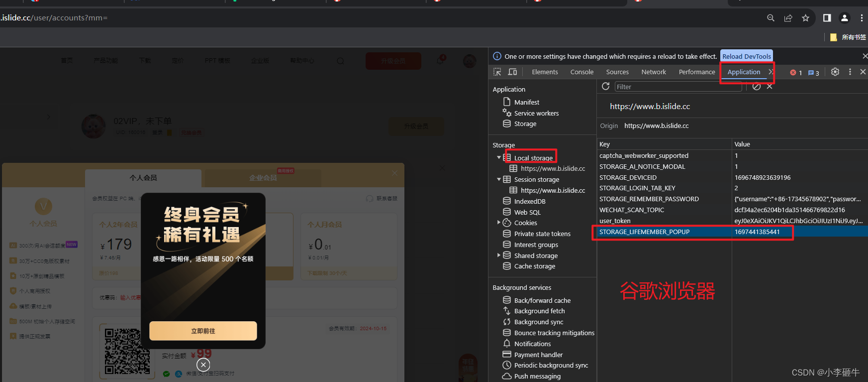Select the STORAGE_AI_NOTICE_MODAL row
This screenshot has width=868, height=382.
(732, 166)
